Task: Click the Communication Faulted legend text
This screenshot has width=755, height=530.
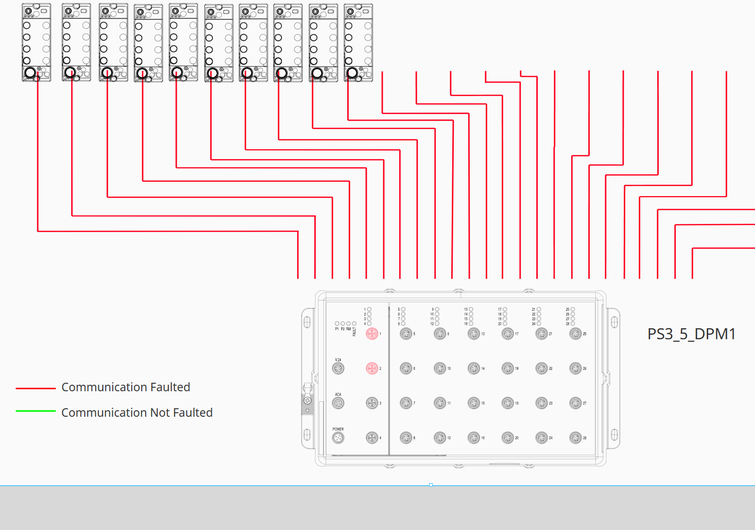Action: pos(125,387)
